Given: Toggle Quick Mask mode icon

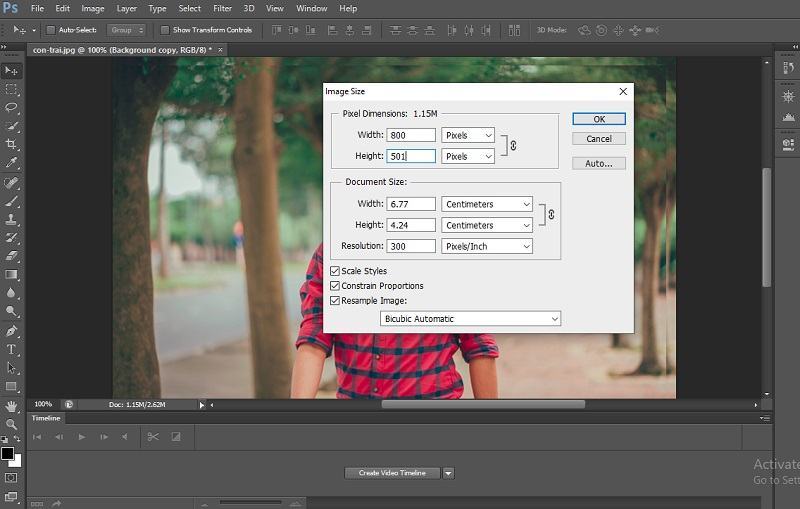Looking at the screenshot, I should 11,478.
